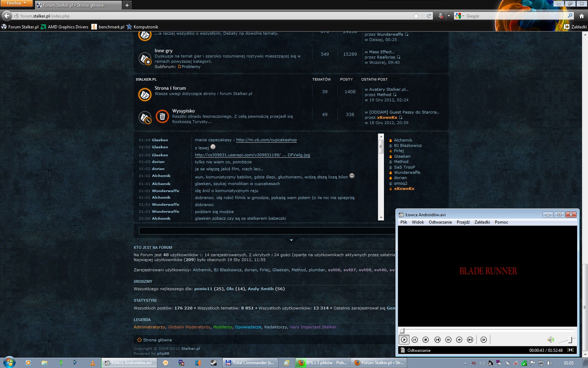Open the Odtwarzanie menu
The height and width of the screenshot is (368, 588).
pos(440,222)
